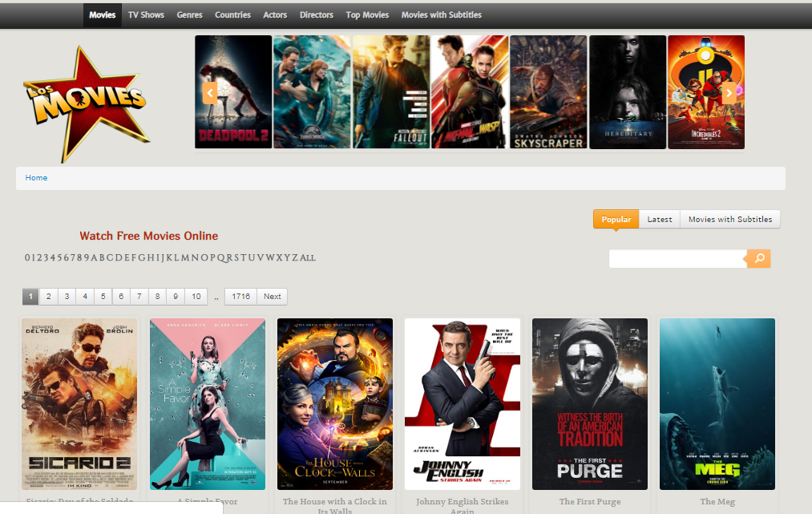This screenshot has height=514, width=812.
Task: Open the Deadpool 2 carousel poster
Action: (x=233, y=91)
